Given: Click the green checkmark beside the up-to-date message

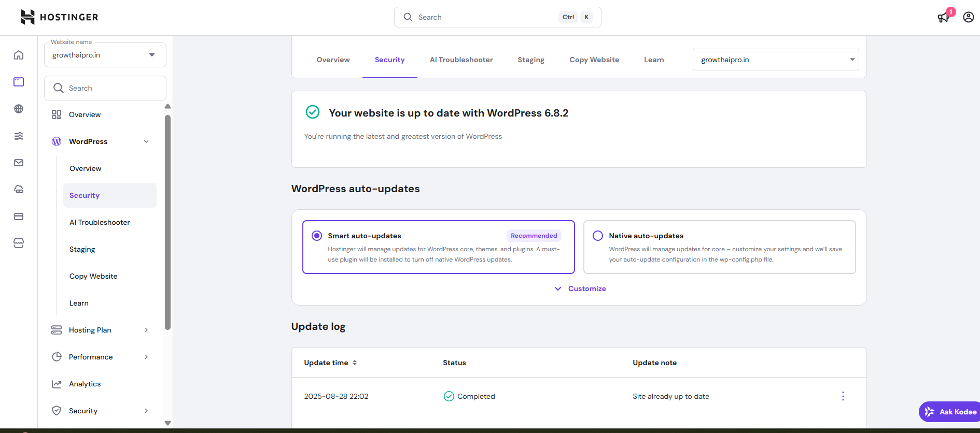Looking at the screenshot, I should (313, 112).
